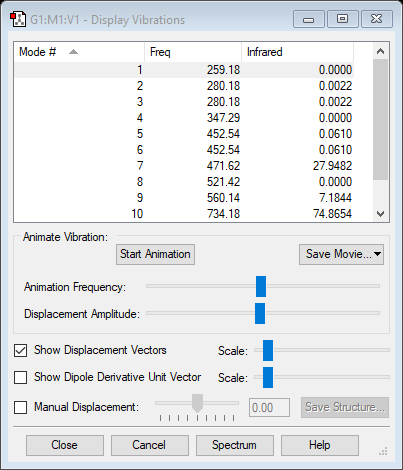Select mode 10 with frequency 734.18
The height and width of the screenshot is (470, 403).
[x=184, y=214]
